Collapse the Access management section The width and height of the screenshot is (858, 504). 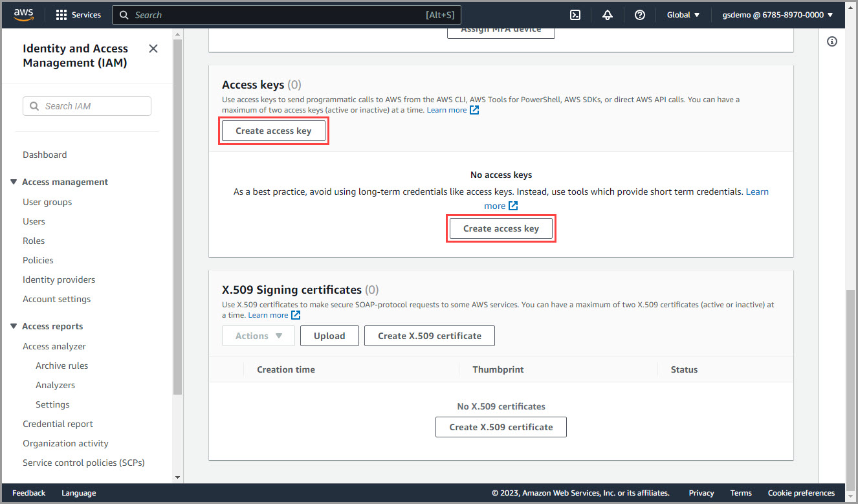coord(14,182)
